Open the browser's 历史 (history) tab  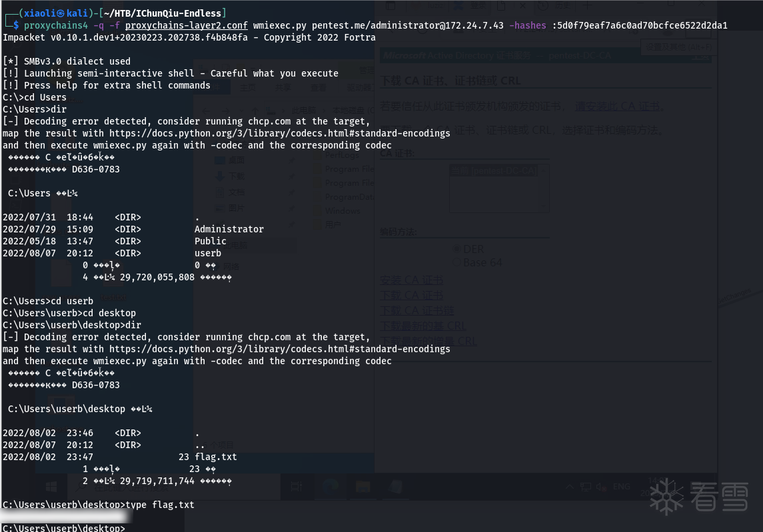(x=554, y=5)
